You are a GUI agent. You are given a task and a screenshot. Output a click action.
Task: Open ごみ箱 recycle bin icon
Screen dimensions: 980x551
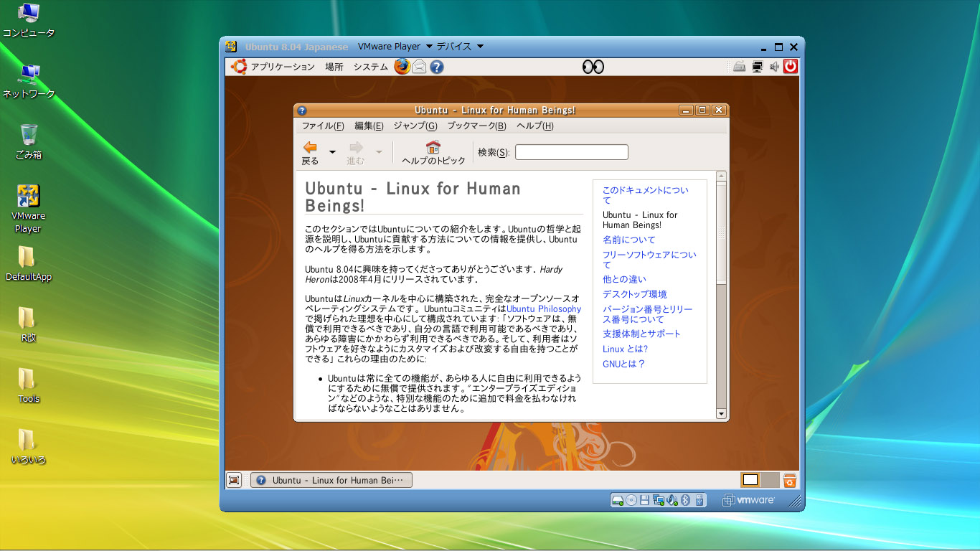tap(29, 141)
